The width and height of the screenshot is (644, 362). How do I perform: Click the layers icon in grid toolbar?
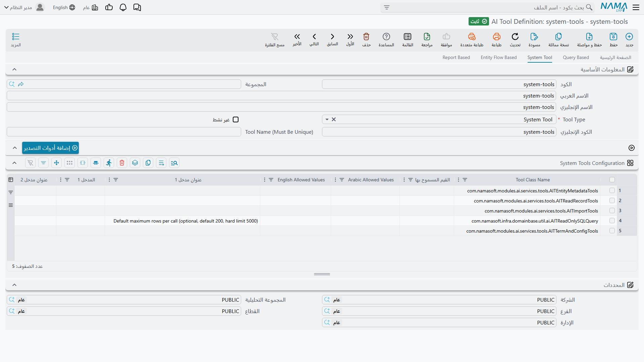tap(135, 163)
